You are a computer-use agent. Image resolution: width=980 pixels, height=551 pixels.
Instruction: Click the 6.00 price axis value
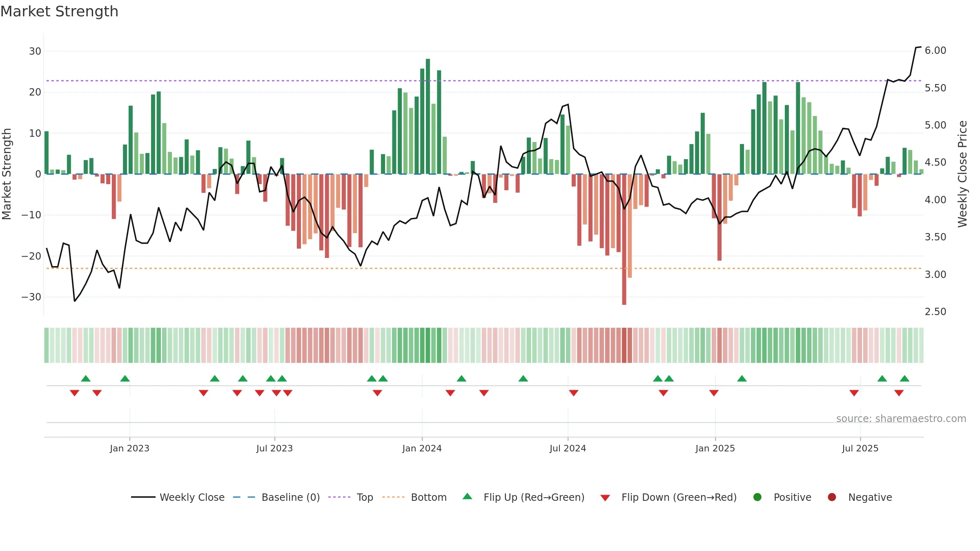click(x=935, y=51)
